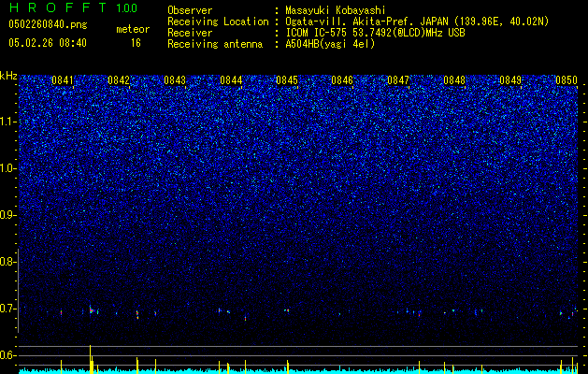Select the 0844 time marker

(x=231, y=80)
